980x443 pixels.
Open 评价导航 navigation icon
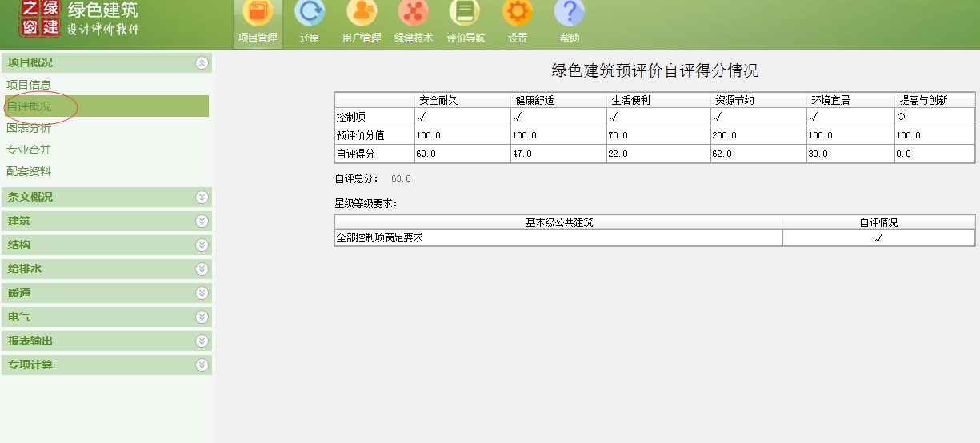point(465,14)
